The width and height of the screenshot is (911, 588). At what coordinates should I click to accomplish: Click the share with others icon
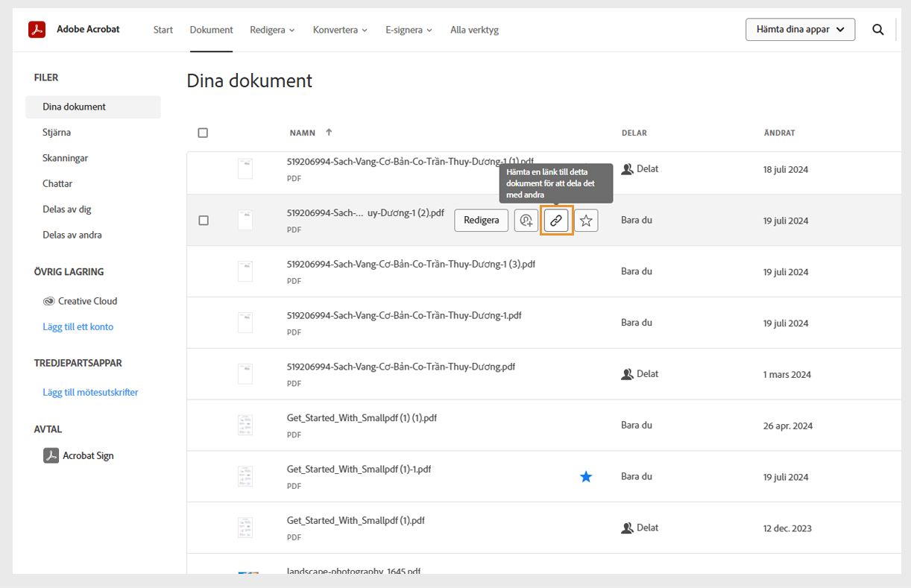[526, 221]
